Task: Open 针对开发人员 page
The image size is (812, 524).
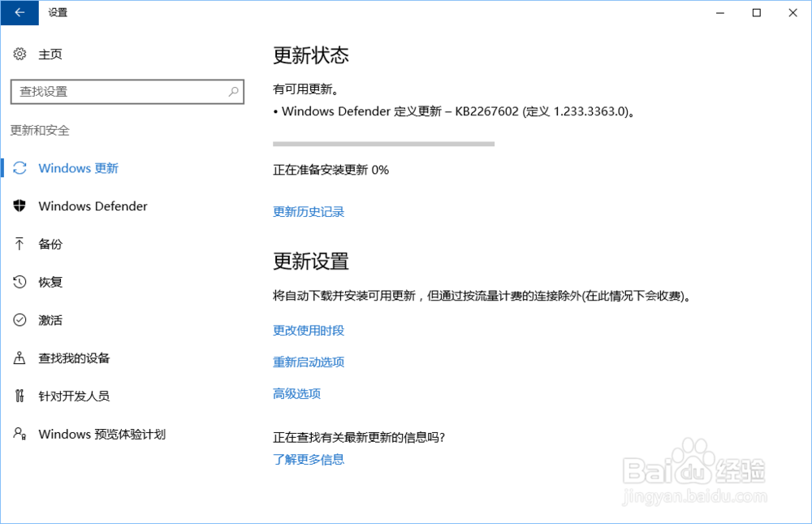Action: click(x=74, y=396)
